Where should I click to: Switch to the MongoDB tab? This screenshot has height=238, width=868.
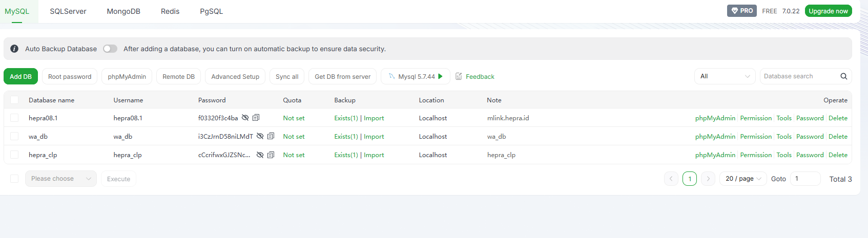pyautogui.click(x=123, y=11)
